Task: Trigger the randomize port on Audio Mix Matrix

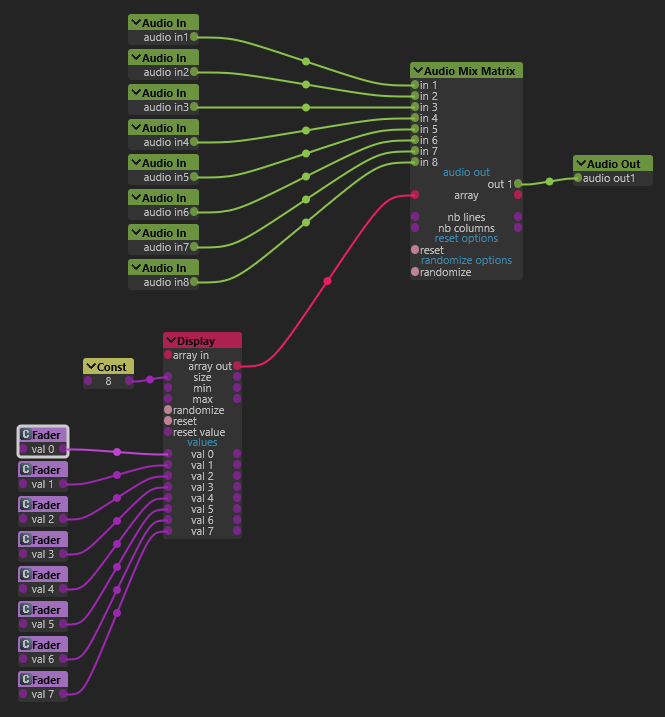Action: click(x=415, y=272)
